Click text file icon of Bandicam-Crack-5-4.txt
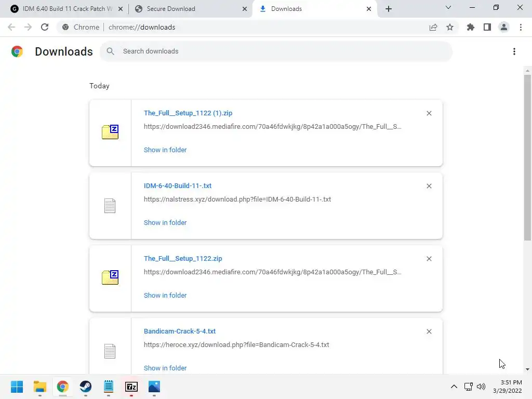 coord(110,351)
